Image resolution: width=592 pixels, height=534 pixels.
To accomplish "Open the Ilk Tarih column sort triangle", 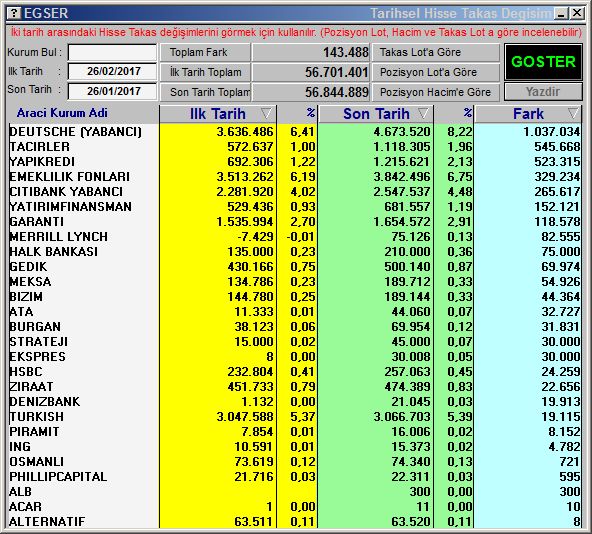I will tap(266, 113).
